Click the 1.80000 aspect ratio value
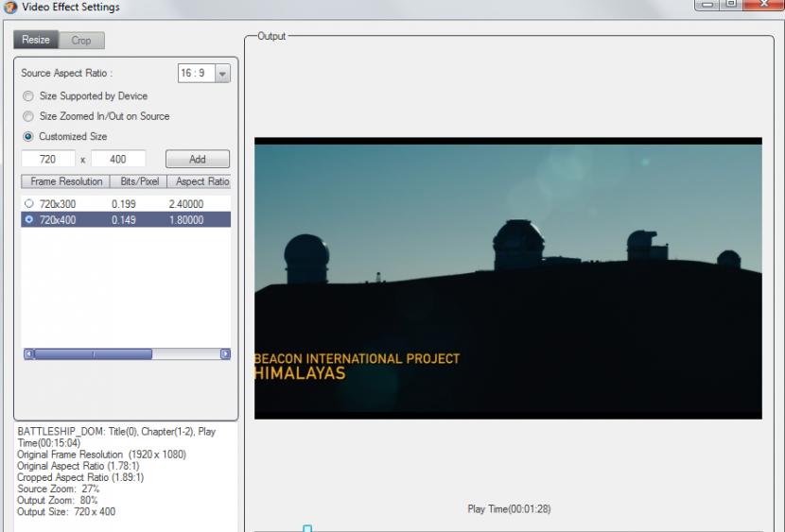 coord(186,220)
